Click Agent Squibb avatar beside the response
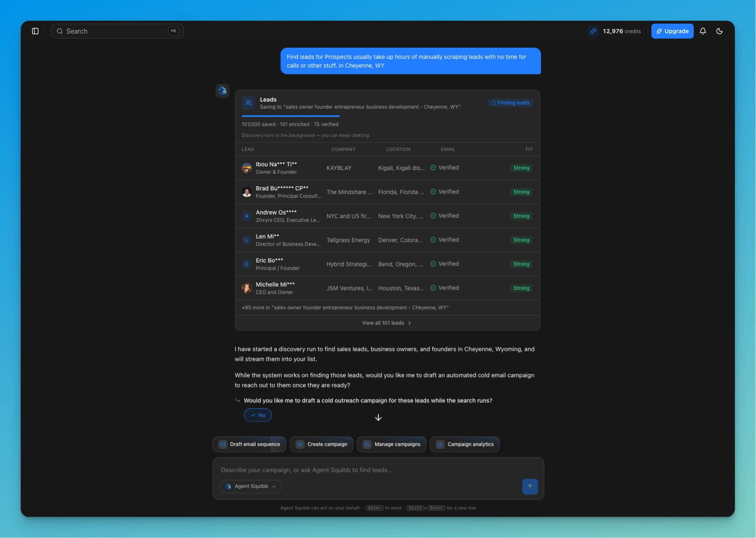The image size is (756, 538). click(223, 90)
